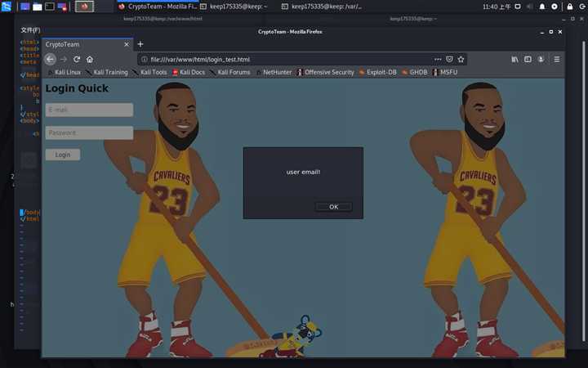Go to the Firefox home page icon

pos(90,59)
